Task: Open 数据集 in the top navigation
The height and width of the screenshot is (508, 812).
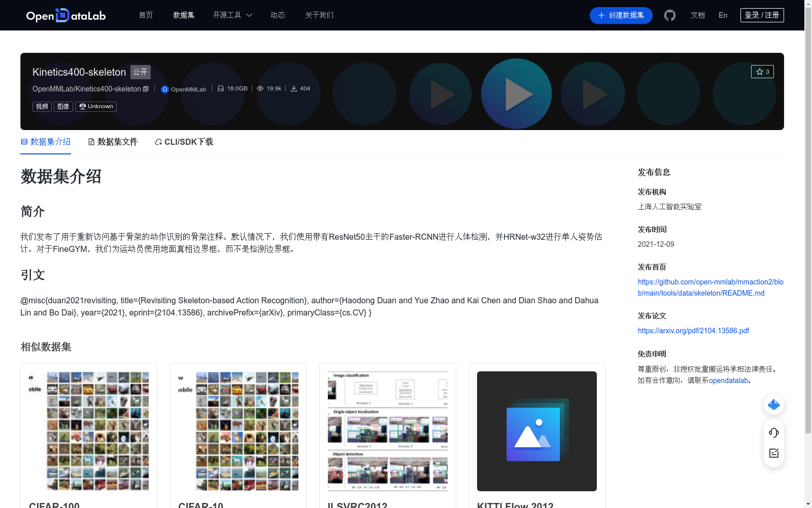Action: click(x=184, y=15)
